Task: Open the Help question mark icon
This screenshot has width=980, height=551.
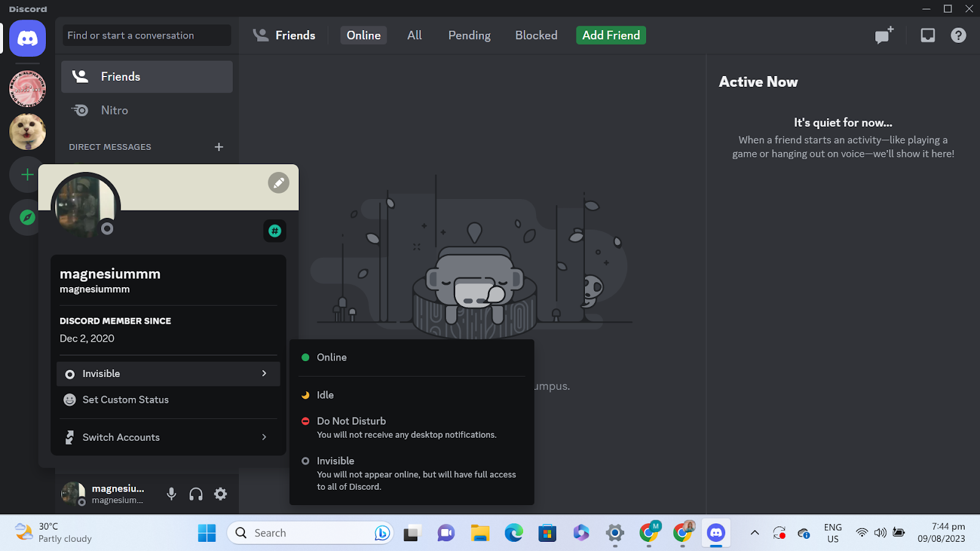Action: 959,36
